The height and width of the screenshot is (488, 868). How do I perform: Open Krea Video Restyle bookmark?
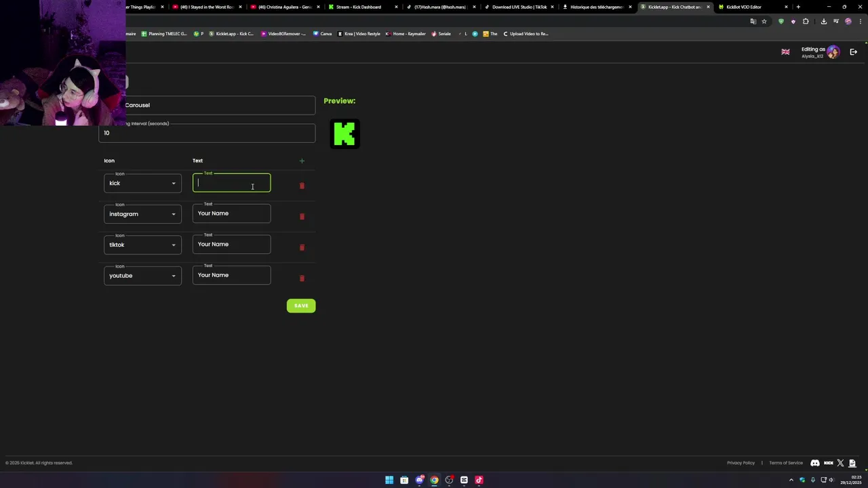click(359, 34)
